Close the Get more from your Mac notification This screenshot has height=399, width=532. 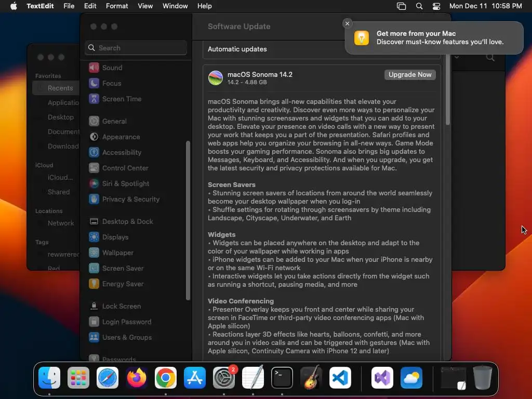(347, 23)
